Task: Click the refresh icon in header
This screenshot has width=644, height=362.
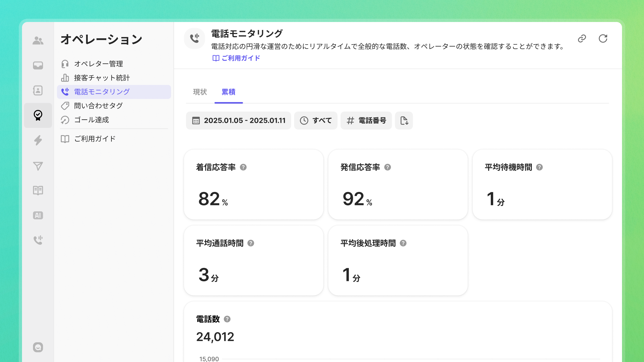Action: [603, 39]
